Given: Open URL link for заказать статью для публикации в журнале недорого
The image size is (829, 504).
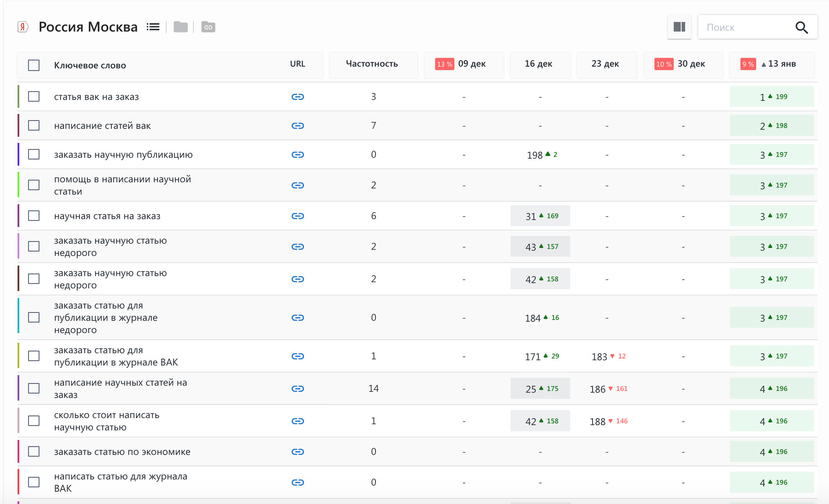Looking at the screenshot, I should [298, 318].
